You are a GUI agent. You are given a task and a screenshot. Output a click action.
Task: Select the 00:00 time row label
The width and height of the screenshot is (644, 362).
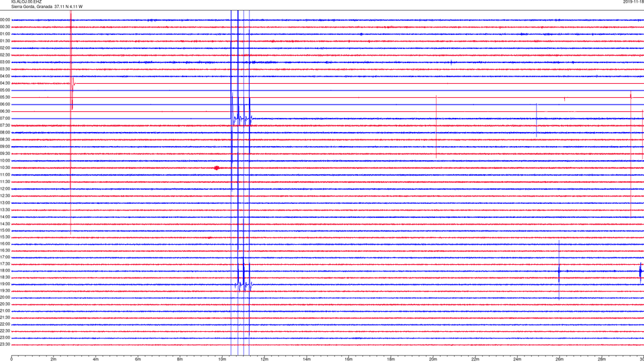pos(5,19)
